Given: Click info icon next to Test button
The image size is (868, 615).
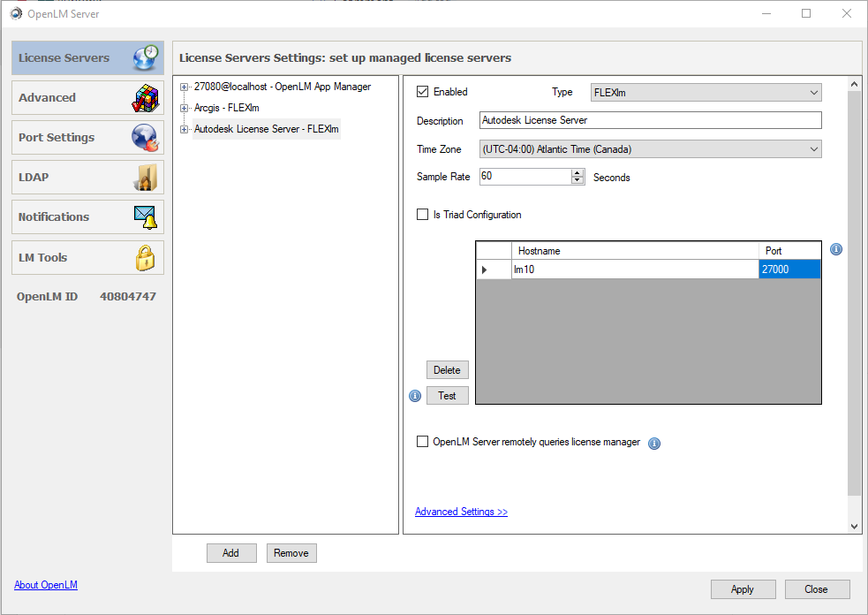Looking at the screenshot, I should 415,396.
